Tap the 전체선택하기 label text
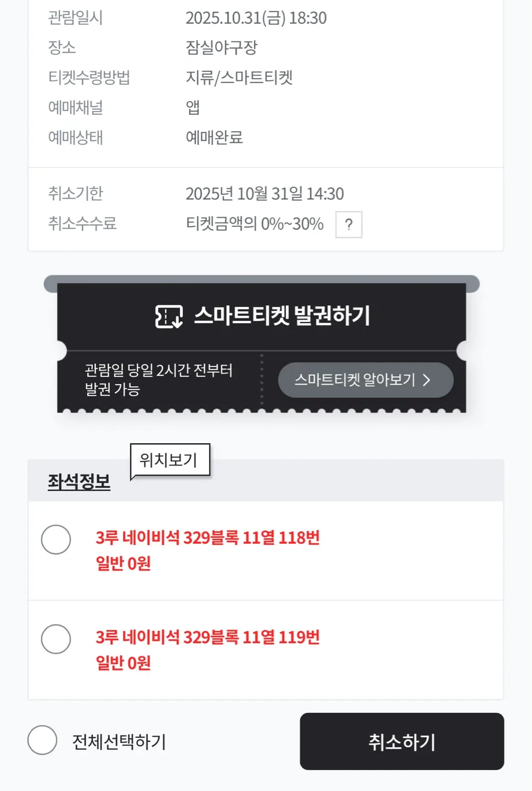Image resolution: width=532 pixels, height=791 pixels. coord(119,742)
